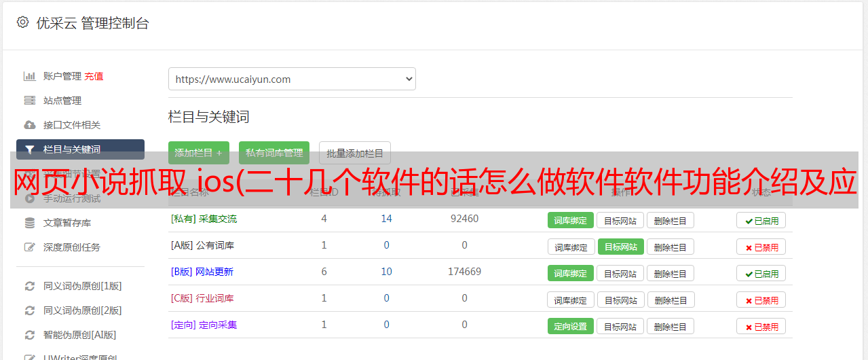The image size is (868, 360).
Task: Click 目标网站 for 行业词库 row
Action: pos(621,300)
